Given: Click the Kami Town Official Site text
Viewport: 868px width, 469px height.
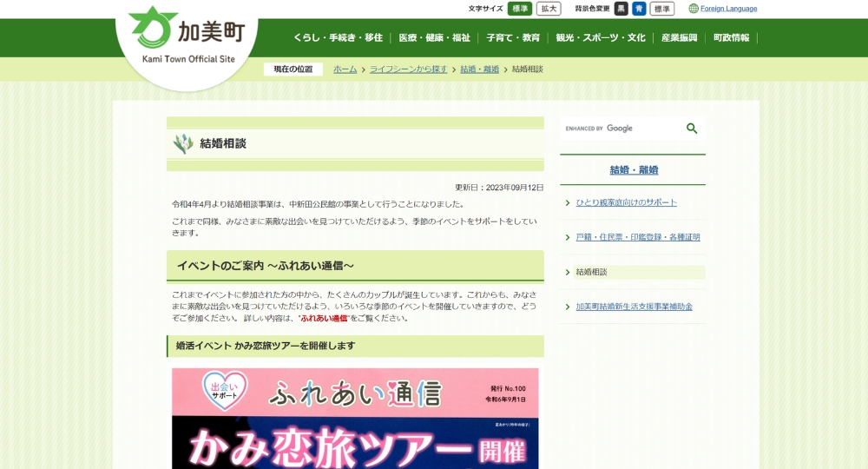Looking at the screenshot, I should [188, 59].
